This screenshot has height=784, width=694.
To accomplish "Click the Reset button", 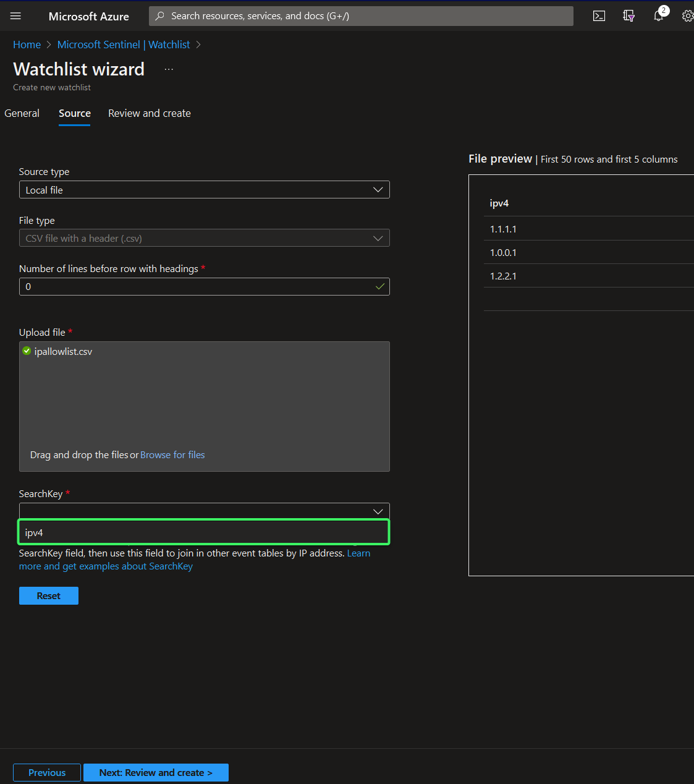I will point(49,595).
